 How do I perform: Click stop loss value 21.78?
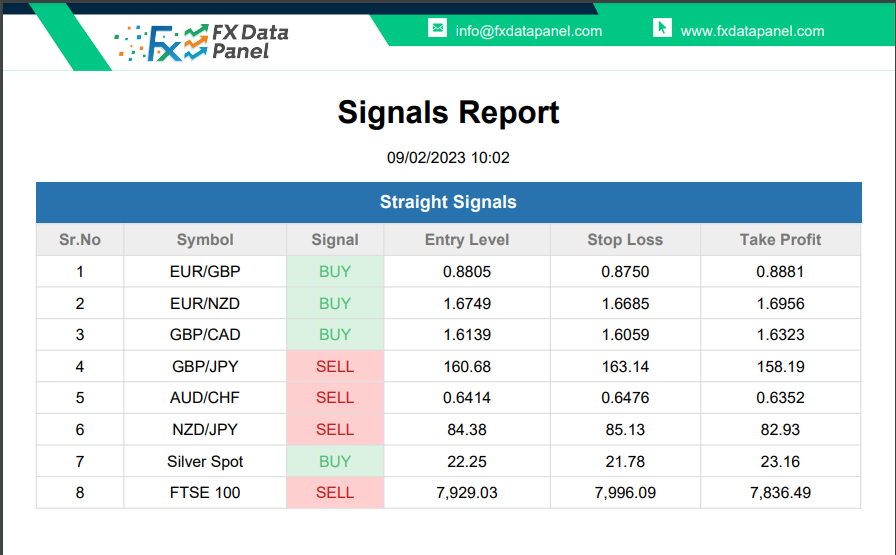(x=625, y=461)
